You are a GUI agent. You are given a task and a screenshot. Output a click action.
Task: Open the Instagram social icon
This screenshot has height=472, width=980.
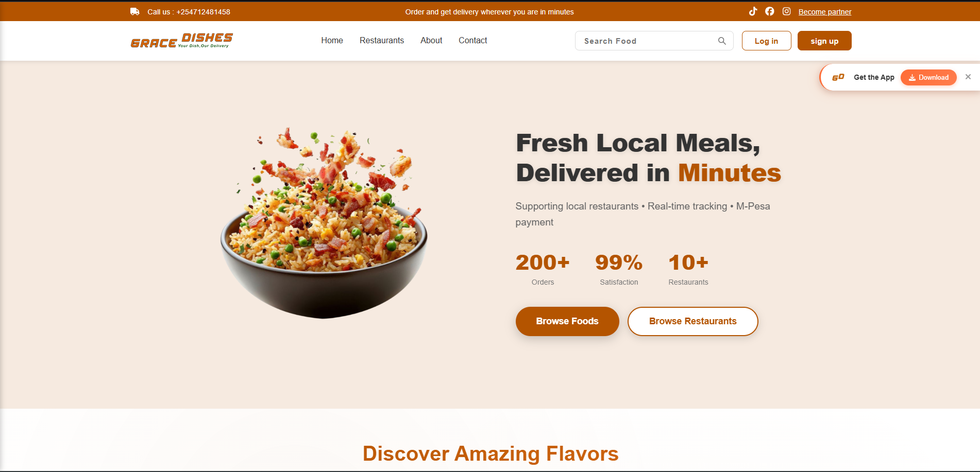(x=787, y=11)
